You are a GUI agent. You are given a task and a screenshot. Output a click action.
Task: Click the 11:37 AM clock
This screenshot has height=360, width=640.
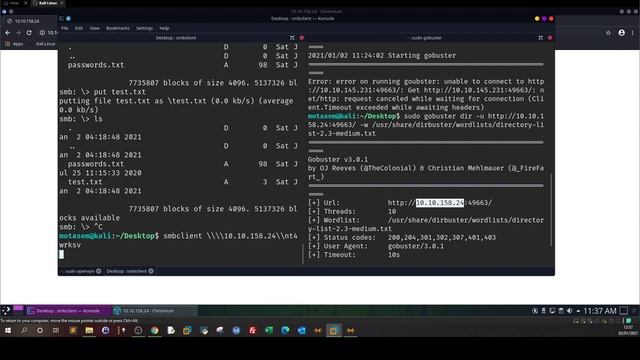point(600,311)
